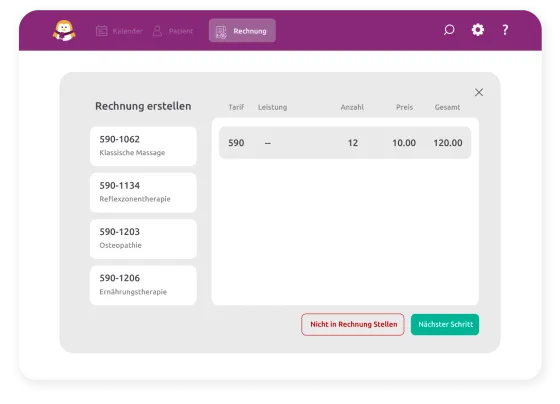Click the Nächster Schritt button
The height and width of the screenshot is (404, 560).
(x=445, y=324)
